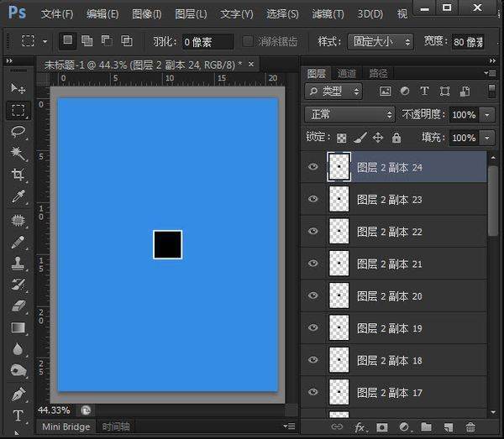The image size is (504, 439).
Task: Select the Magic Wand tool
Action: (18, 154)
